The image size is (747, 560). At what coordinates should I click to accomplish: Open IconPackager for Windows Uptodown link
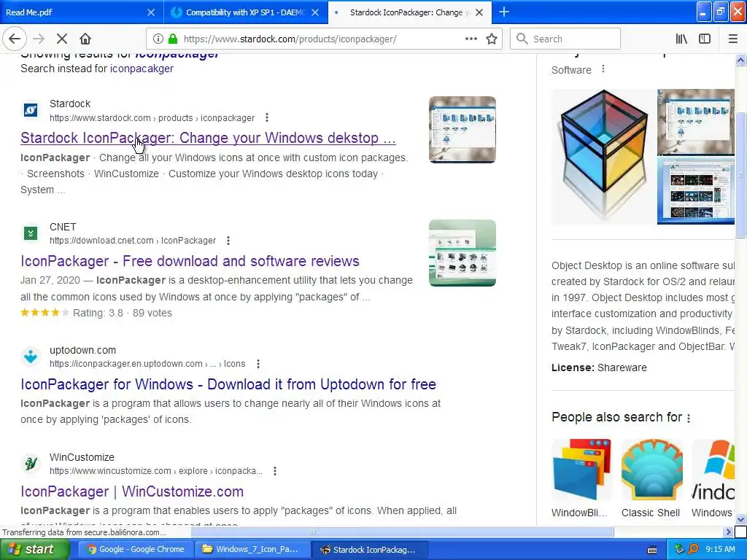pyautogui.click(x=228, y=384)
